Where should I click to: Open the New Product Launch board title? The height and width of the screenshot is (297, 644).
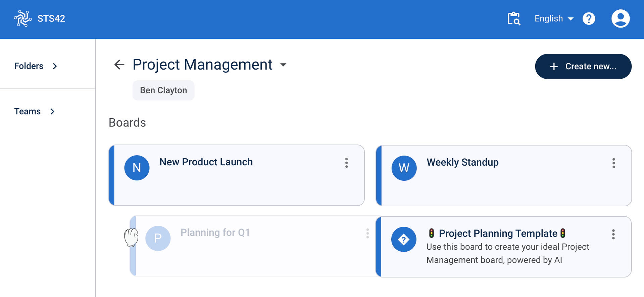pos(206,162)
